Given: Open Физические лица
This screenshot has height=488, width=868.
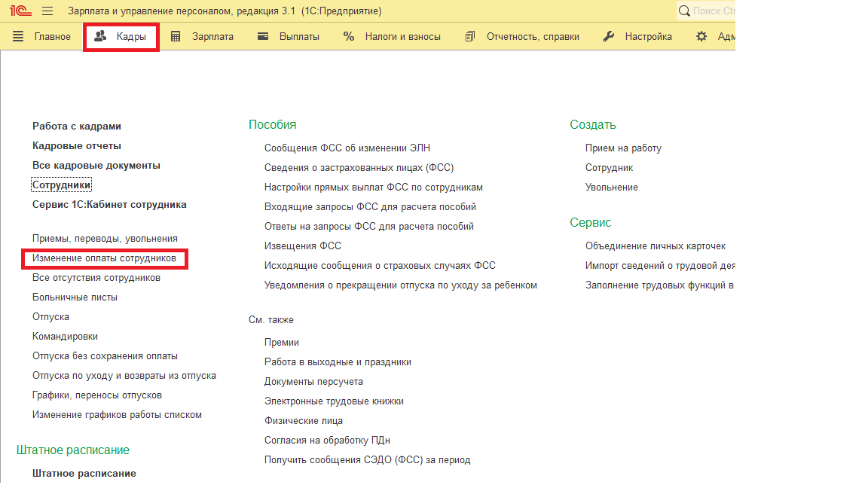Looking at the screenshot, I should click(304, 420).
